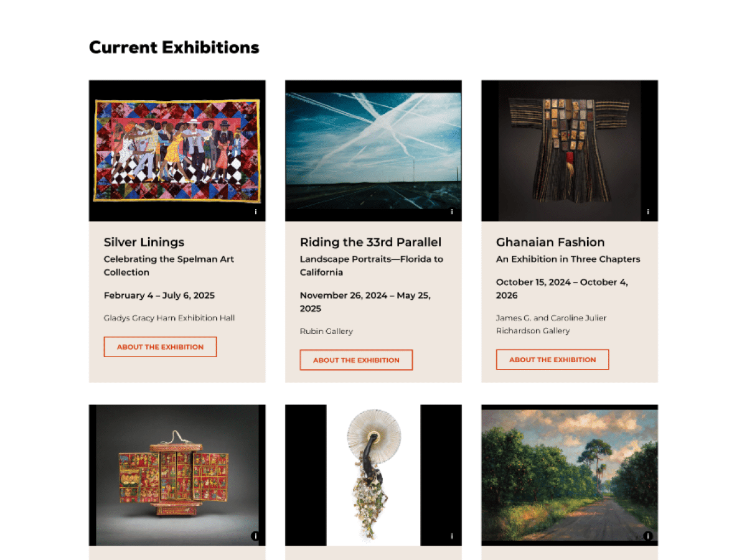
Task: Click About the Exhibition under Silver Linings
Action: [160, 347]
